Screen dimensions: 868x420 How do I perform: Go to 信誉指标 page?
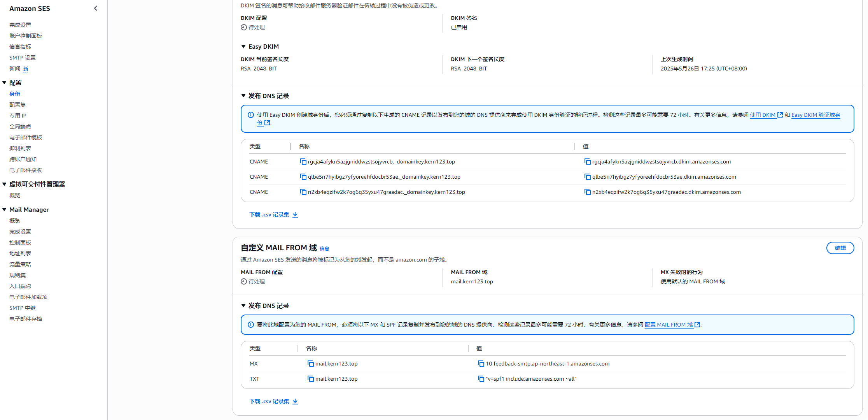20,47
